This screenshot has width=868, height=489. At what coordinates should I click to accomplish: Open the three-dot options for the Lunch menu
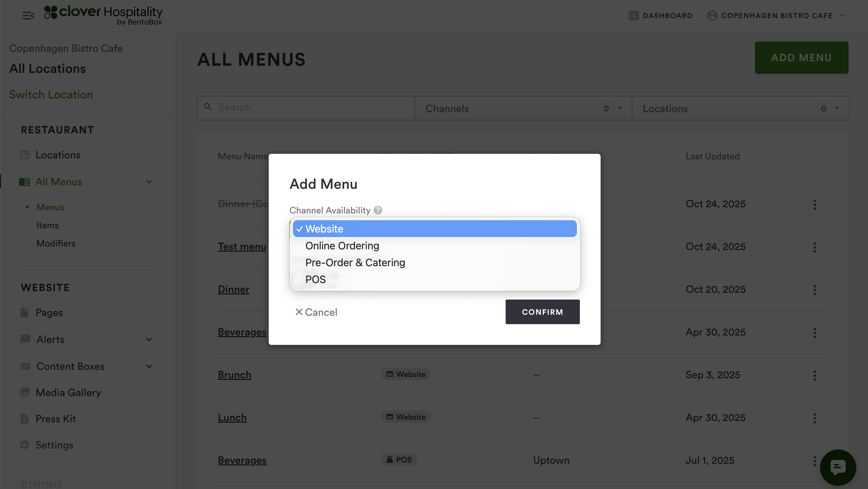(x=815, y=418)
